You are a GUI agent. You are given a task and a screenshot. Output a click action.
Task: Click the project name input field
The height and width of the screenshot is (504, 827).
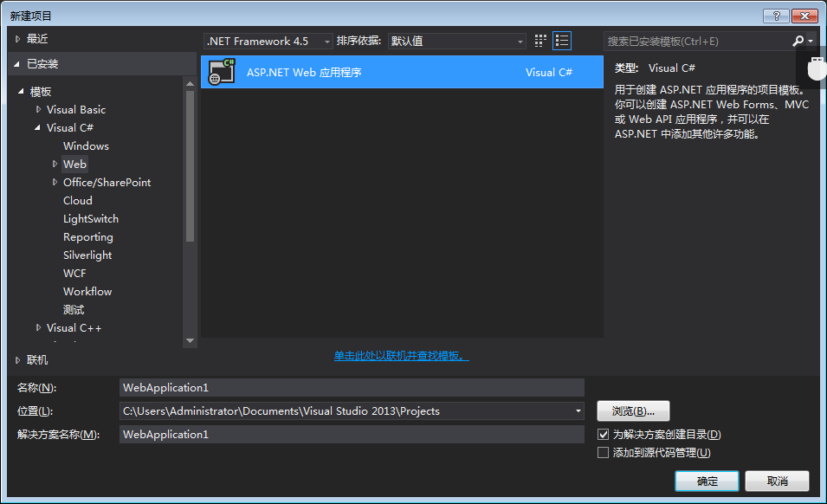[x=352, y=387]
